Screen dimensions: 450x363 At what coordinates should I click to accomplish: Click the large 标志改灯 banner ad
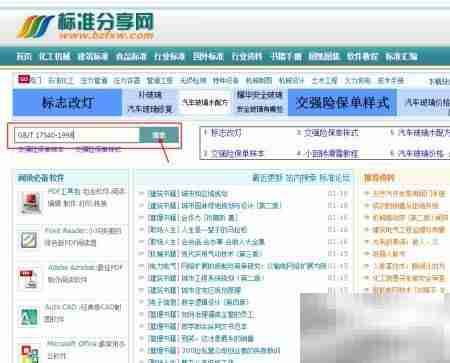[68, 102]
